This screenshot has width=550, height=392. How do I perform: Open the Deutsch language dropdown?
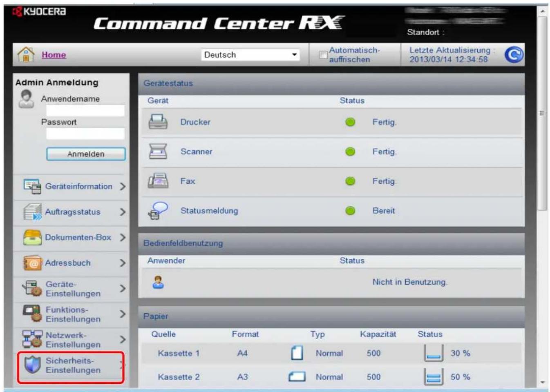click(250, 55)
